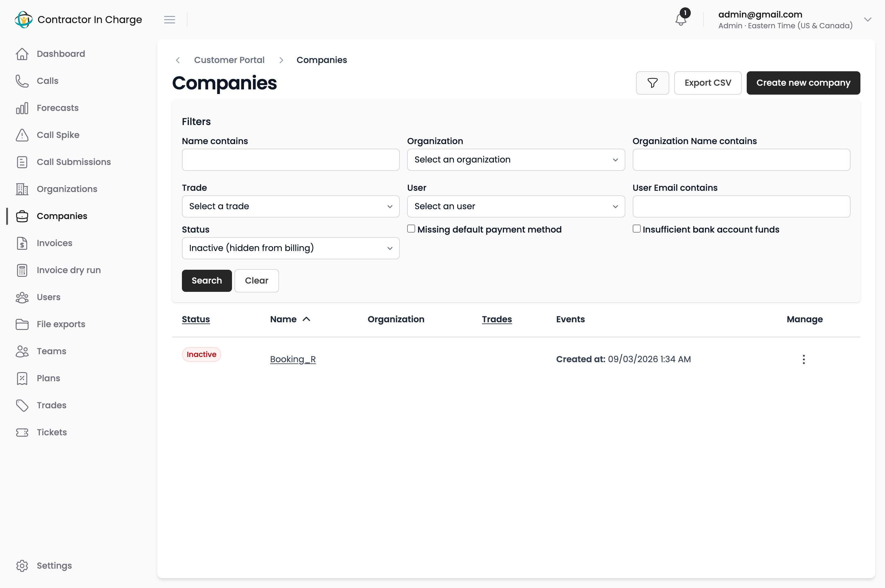Click the Invoices document icon
This screenshot has width=885, height=588.
(22, 243)
